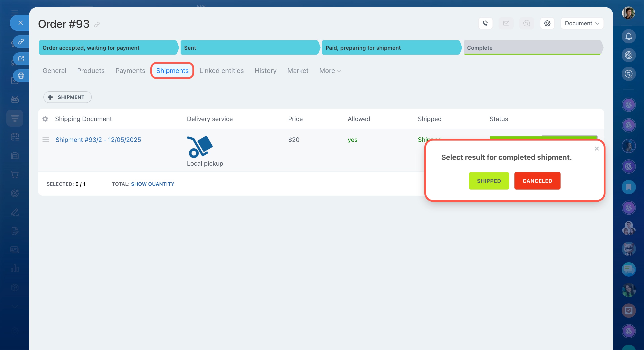The image size is (644, 350).
Task: Click the phone call icon
Action: [x=485, y=23]
